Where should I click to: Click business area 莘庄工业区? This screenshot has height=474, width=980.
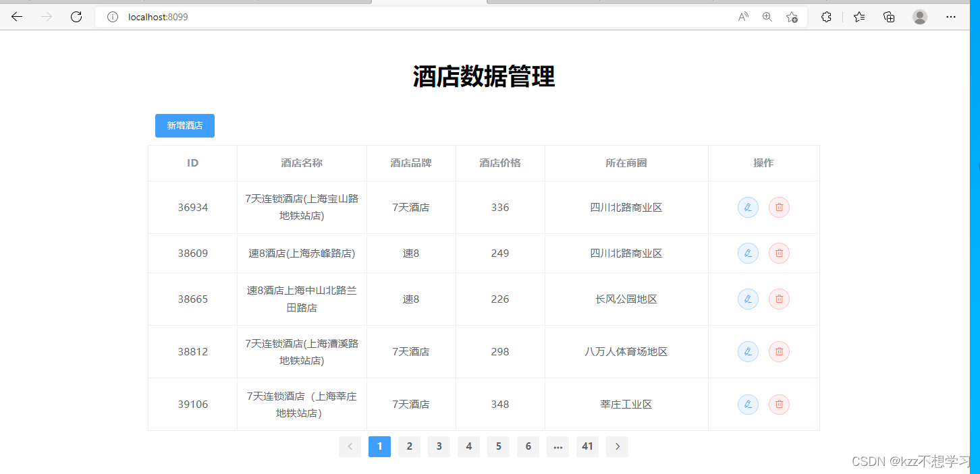(626, 405)
